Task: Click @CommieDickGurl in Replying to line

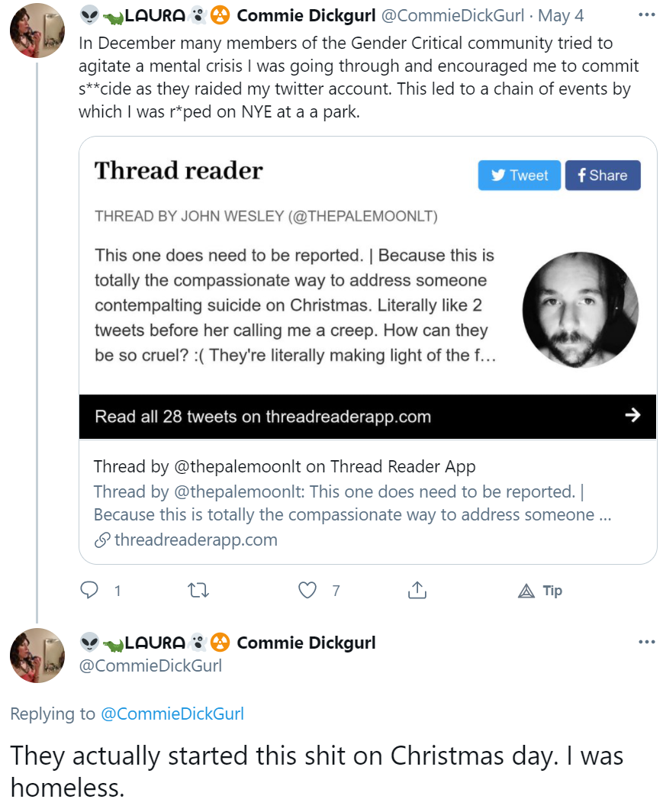Action: pos(172,714)
